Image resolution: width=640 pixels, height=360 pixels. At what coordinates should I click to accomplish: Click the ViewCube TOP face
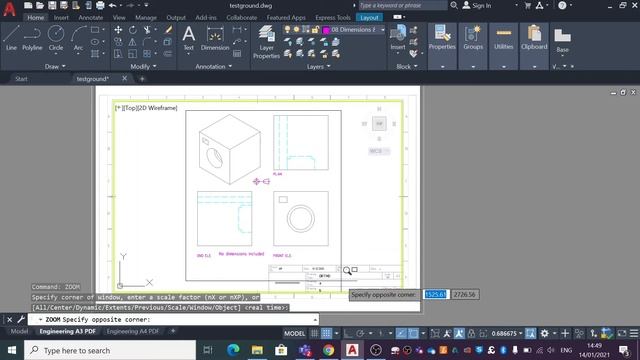[379, 123]
